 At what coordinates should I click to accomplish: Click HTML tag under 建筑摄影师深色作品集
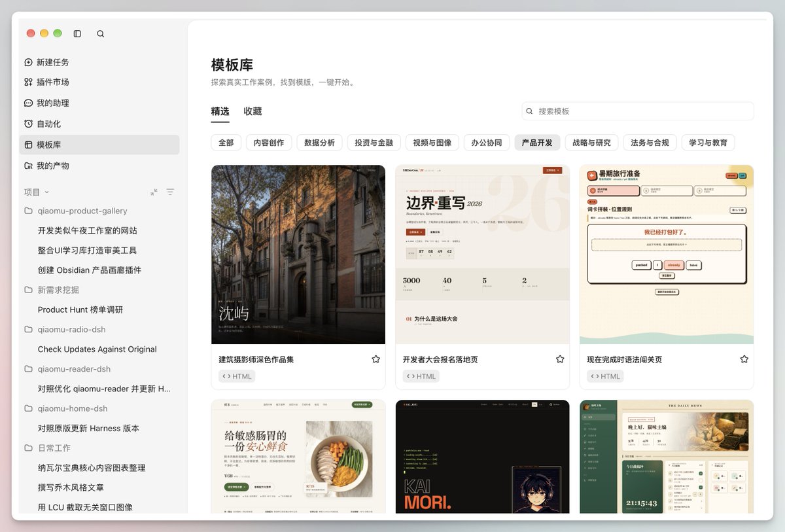(x=237, y=376)
